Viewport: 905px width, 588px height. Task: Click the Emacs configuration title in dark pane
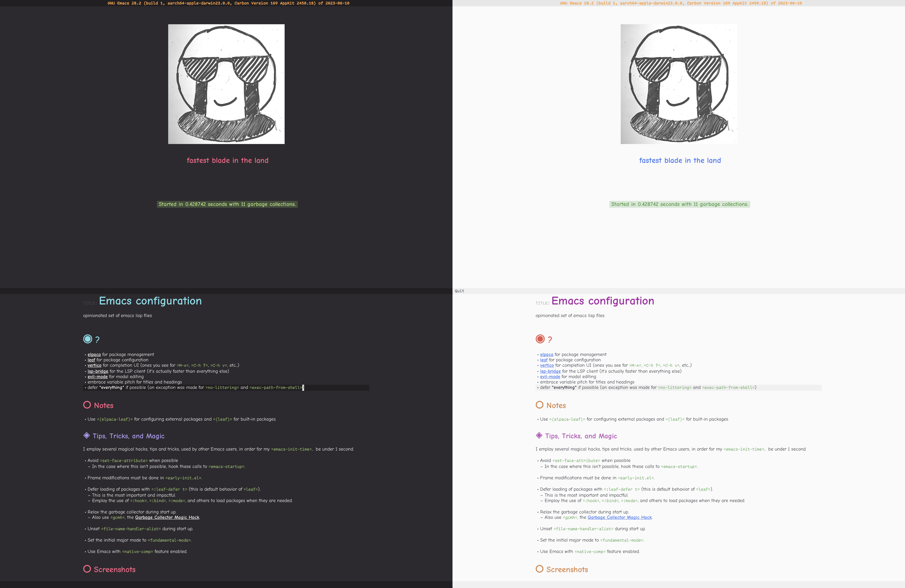(150, 301)
